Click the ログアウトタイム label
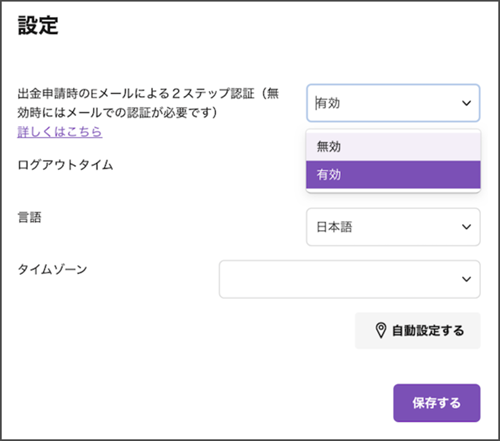 [65, 165]
